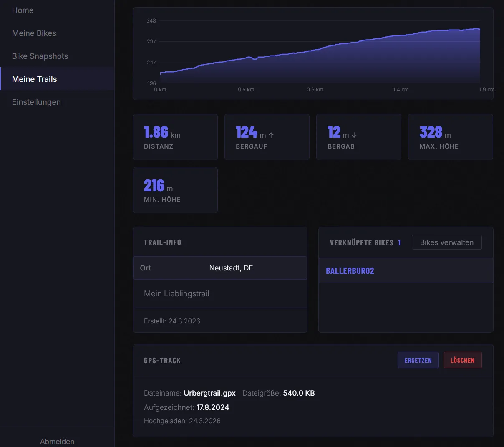Select Meine Trails in the sidebar
The width and height of the screenshot is (504, 447).
tap(35, 79)
